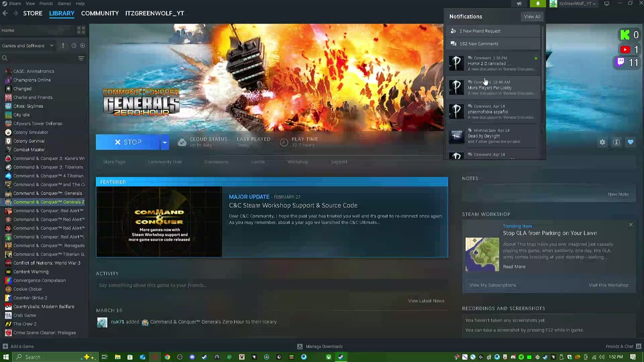Click View Latest News
The height and width of the screenshot is (362, 644).
(x=426, y=301)
